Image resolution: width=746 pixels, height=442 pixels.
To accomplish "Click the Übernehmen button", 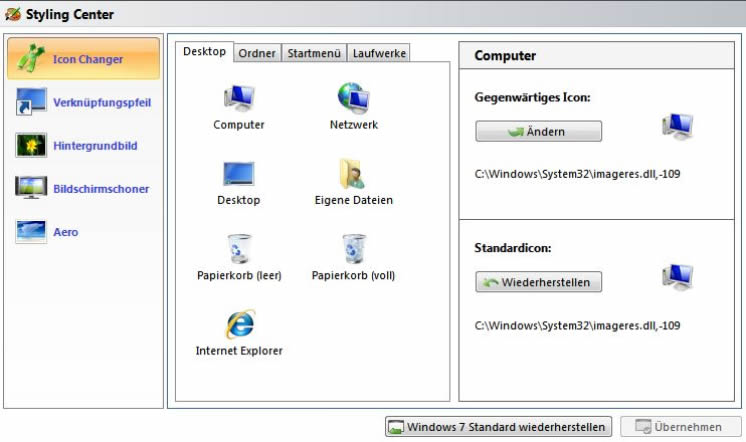I will tap(680, 427).
